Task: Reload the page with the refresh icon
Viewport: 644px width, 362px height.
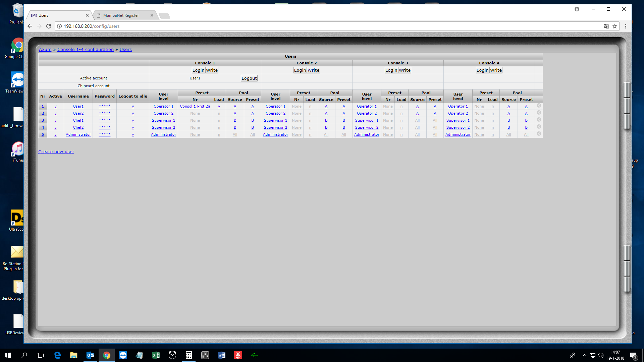Action: point(49,26)
